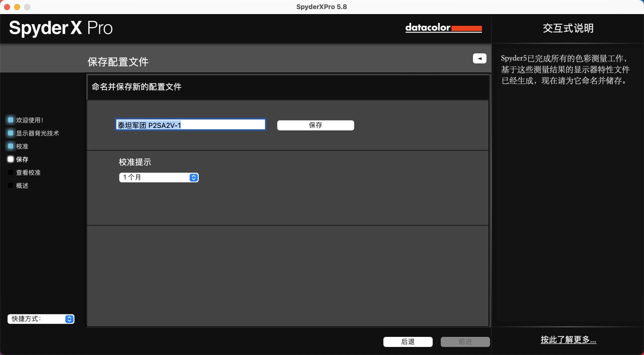Minimize the SpyderXPro window
This screenshot has height=355, width=644.
17,7
